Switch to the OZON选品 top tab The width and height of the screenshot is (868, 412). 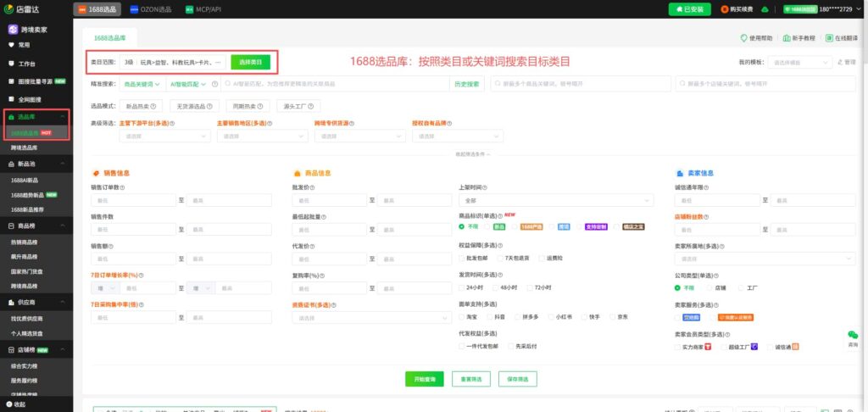[151, 9]
